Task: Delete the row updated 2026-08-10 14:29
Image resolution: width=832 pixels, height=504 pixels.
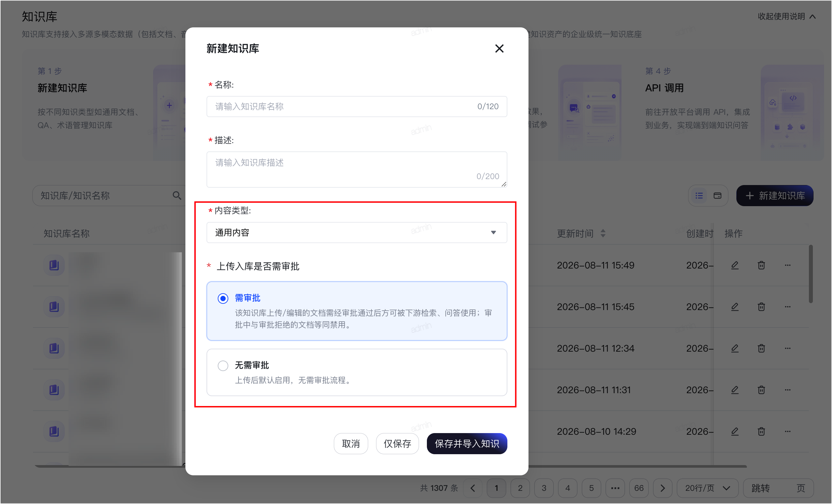Action: tap(761, 431)
